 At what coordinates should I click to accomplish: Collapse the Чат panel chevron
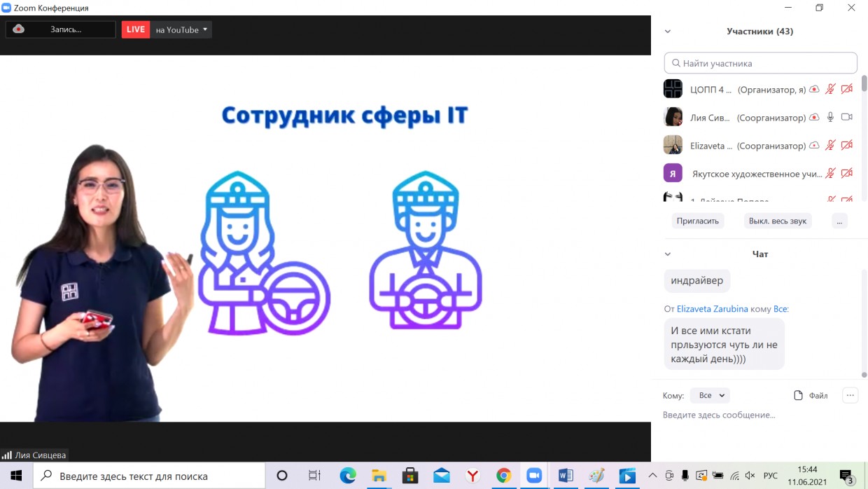668,254
